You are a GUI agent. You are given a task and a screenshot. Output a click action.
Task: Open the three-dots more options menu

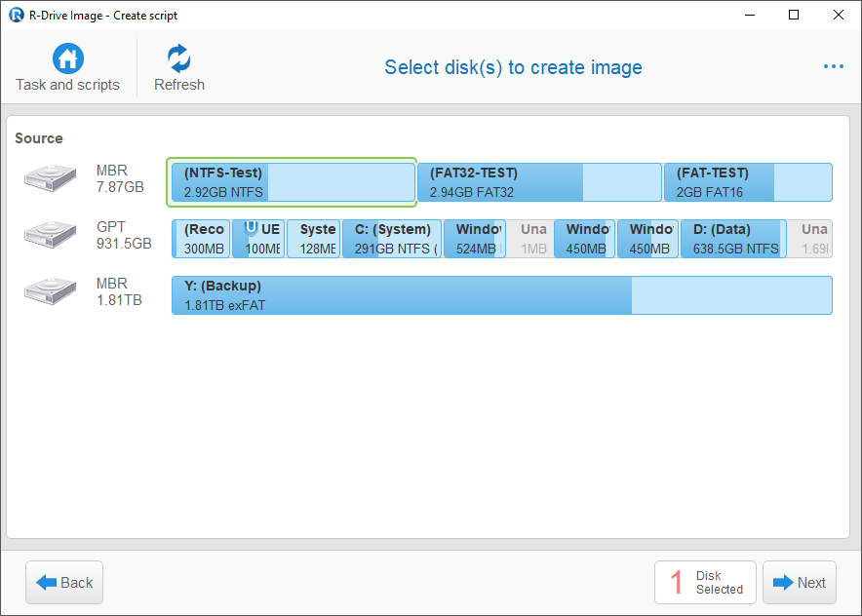tap(834, 66)
